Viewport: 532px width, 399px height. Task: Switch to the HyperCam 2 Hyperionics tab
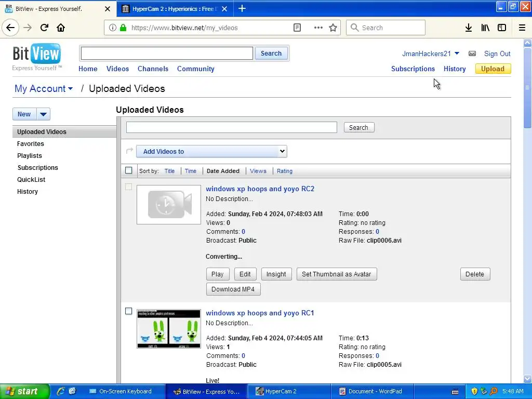(x=175, y=9)
